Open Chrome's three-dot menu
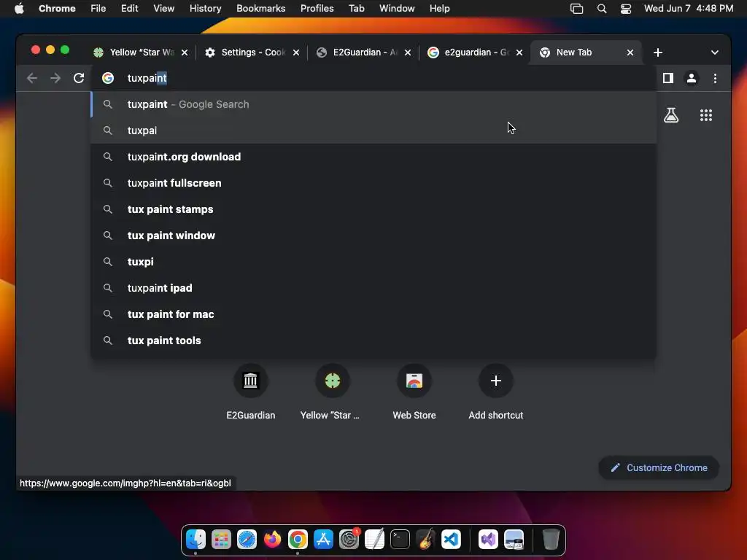747x560 pixels. point(715,78)
